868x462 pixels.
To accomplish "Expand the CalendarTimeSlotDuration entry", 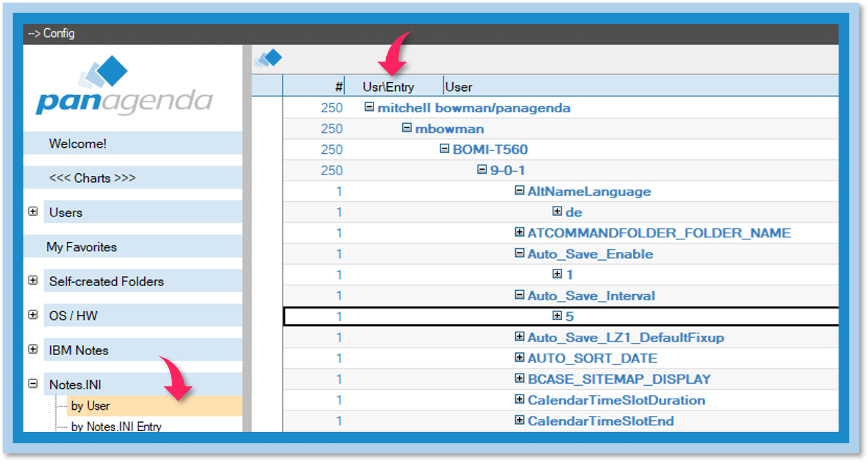I will 519,400.
